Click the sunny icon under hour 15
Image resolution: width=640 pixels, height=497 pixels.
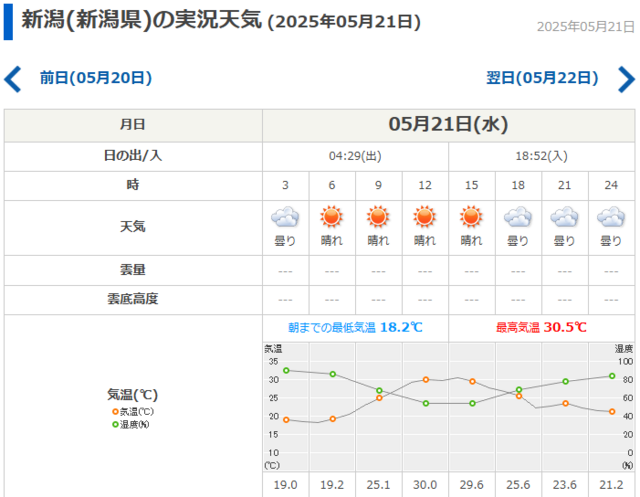[471, 217]
